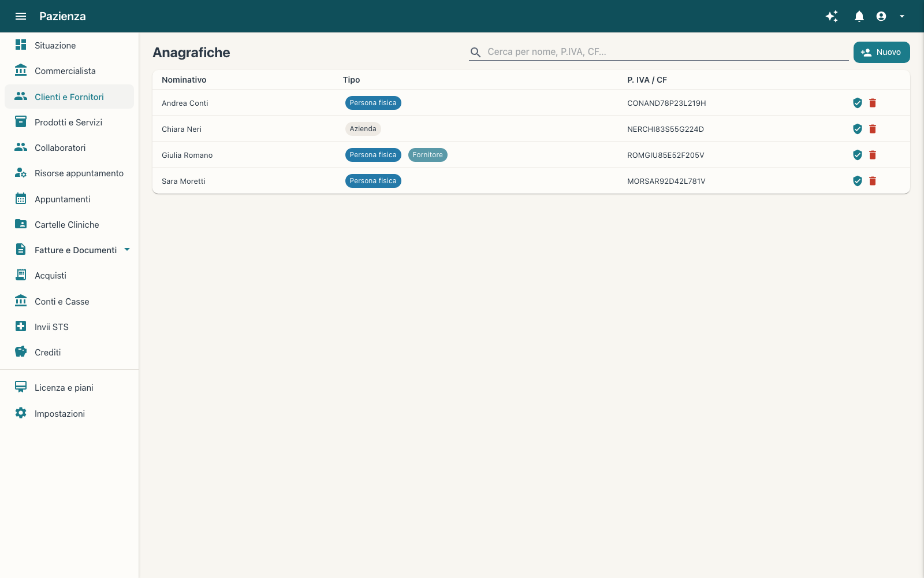Image resolution: width=924 pixels, height=578 pixels.
Task: Open notifications bell
Action: 859,16
